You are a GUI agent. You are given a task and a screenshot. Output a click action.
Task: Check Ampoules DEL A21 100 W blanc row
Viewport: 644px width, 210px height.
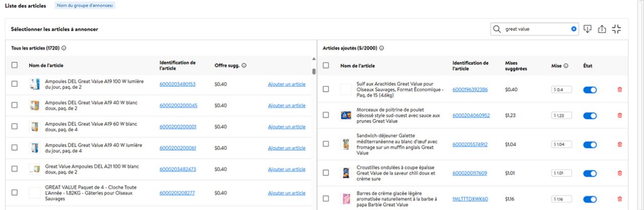click(x=15, y=169)
